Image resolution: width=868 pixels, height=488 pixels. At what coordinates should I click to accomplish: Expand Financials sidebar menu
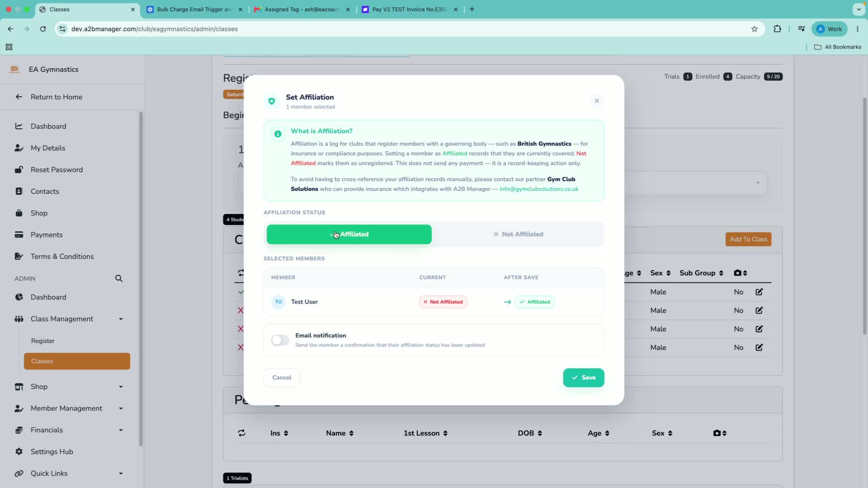(x=69, y=430)
